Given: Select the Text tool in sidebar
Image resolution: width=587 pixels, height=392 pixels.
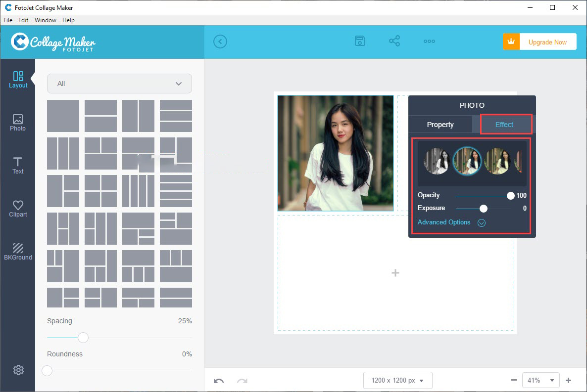Looking at the screenshot, I should point(18,166).
